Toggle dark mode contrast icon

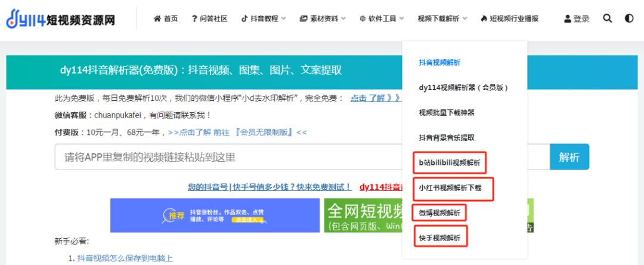[628, 19]
